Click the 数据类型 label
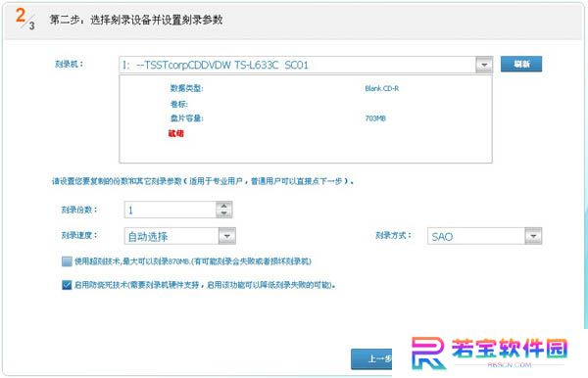Screen dimensions: 588x378 tap(187, 89)
